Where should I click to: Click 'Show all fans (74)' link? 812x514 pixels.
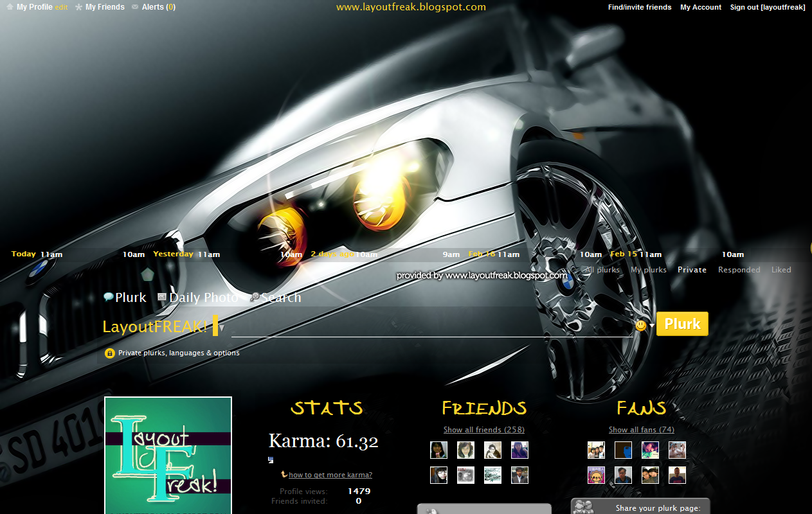tap(642, 430)
